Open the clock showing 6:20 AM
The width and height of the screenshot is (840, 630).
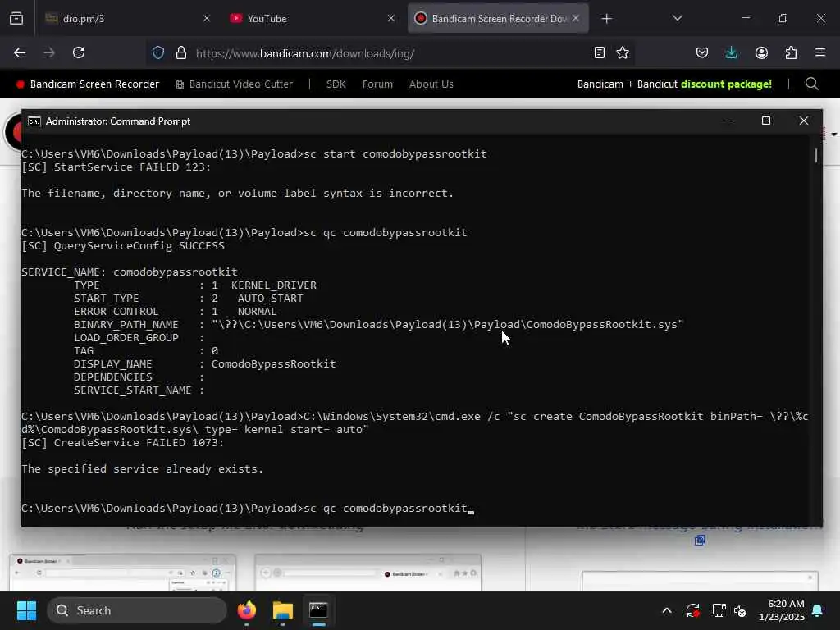782,610
